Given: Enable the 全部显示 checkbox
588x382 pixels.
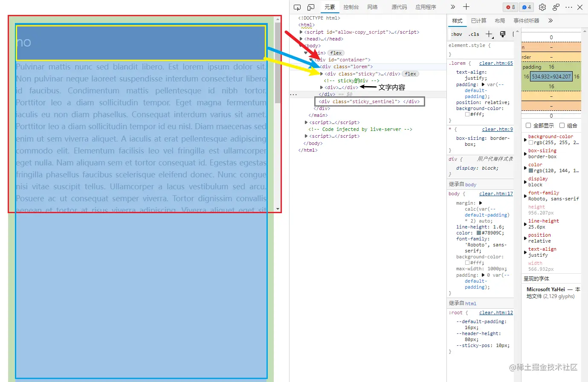Looking at the screenshot, I should [528, 125].
